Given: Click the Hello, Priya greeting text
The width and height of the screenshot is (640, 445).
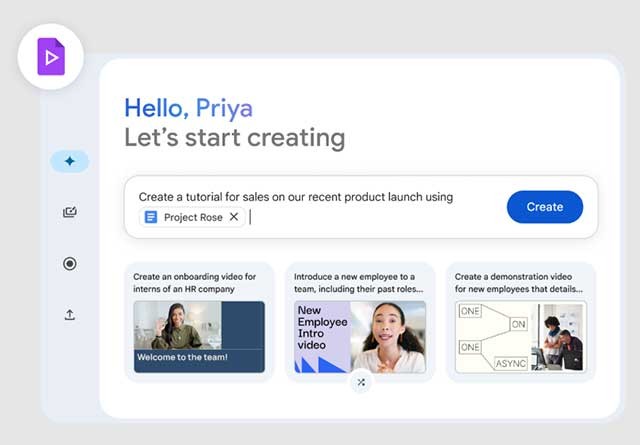Looking at the screenshot, I should point(189,108).
